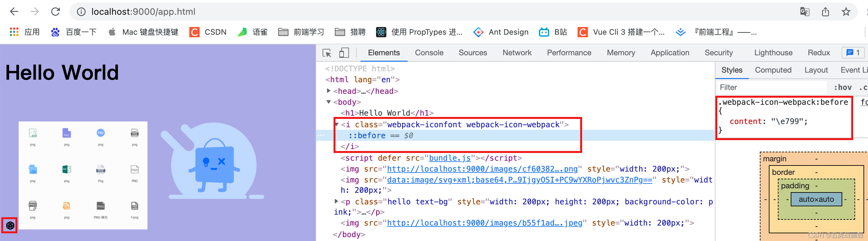
Task: Open the 语雀 bookmark
Action: [x=252, y=32]
